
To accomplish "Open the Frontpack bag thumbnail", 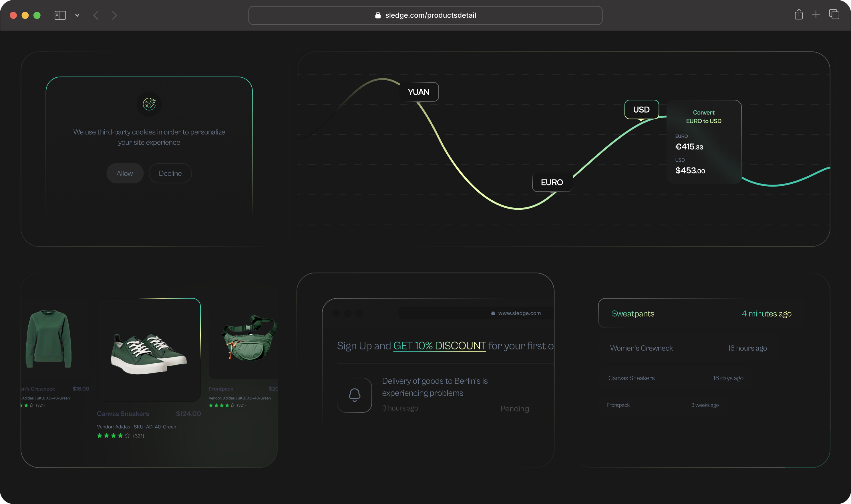I will pyautogui.click(x=249, y=338).
